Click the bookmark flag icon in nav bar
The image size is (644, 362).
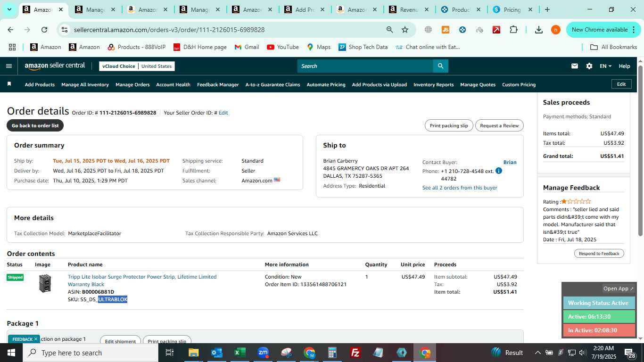(x=9, y=84)
